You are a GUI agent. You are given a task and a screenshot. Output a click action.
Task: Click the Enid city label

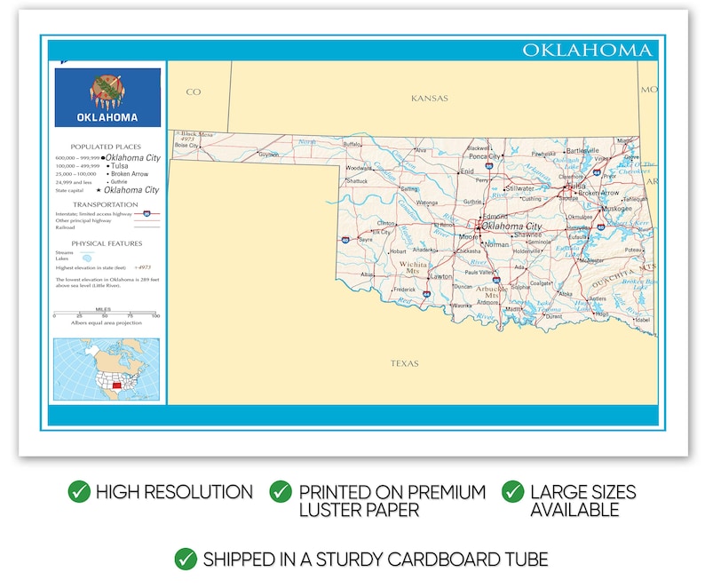click(467, 171)
